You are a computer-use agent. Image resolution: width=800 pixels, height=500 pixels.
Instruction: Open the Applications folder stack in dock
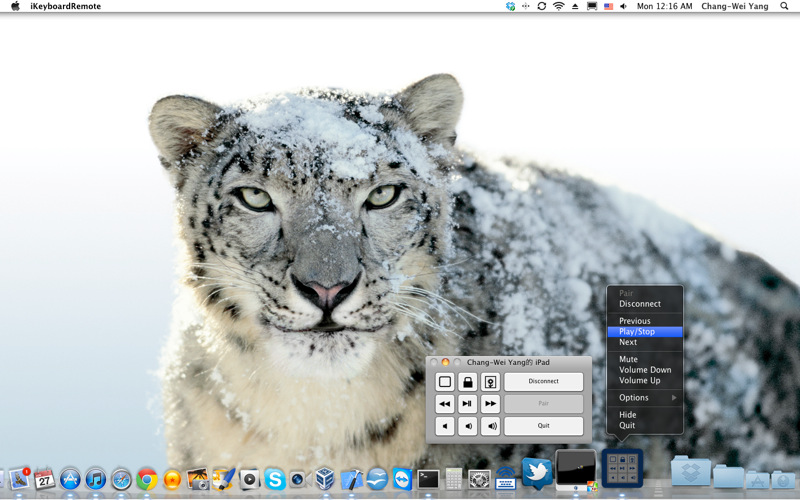[758, 480]
